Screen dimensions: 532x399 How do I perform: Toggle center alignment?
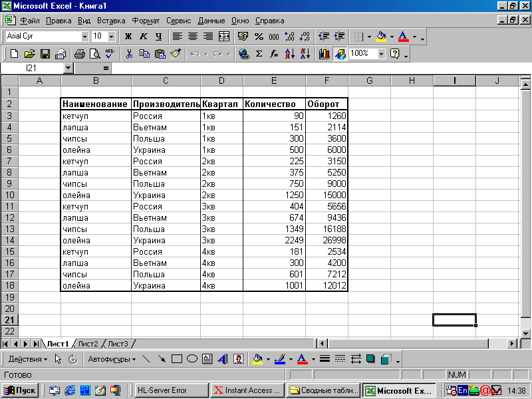(193, 37)
